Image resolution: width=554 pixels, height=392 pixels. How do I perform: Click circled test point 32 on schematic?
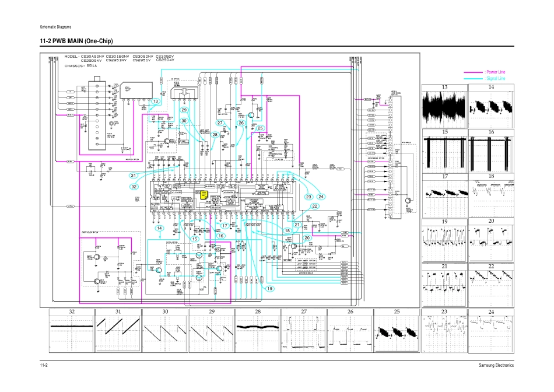click(x=134, y=187)
